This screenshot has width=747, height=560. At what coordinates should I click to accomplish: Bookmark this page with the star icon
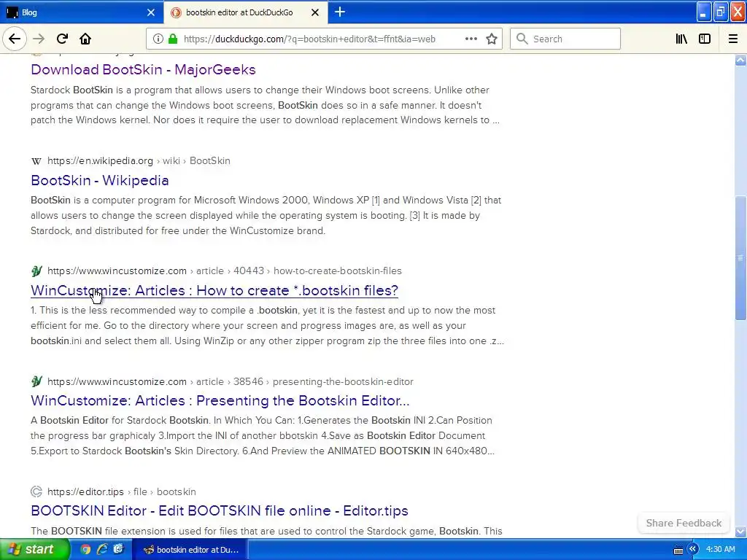click(x=492, y=39)
